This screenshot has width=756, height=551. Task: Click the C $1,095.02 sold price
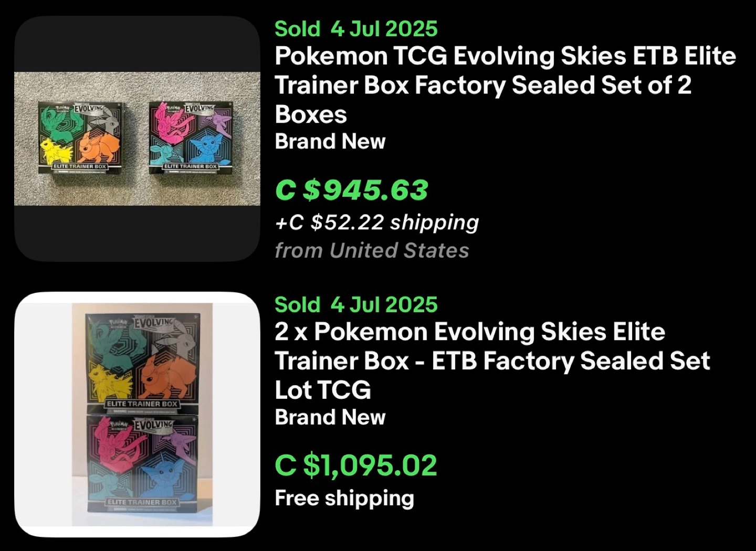356,465
